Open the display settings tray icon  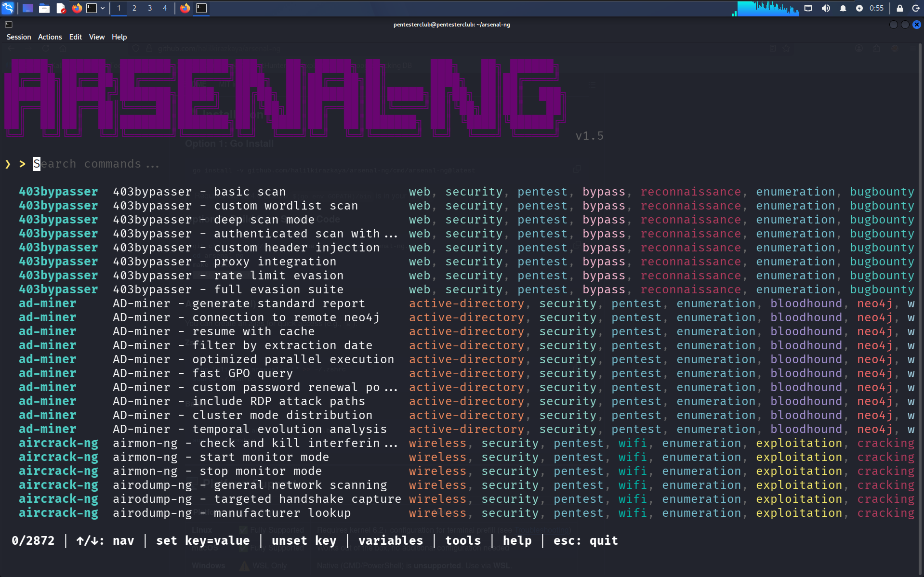tap(808, 8)
